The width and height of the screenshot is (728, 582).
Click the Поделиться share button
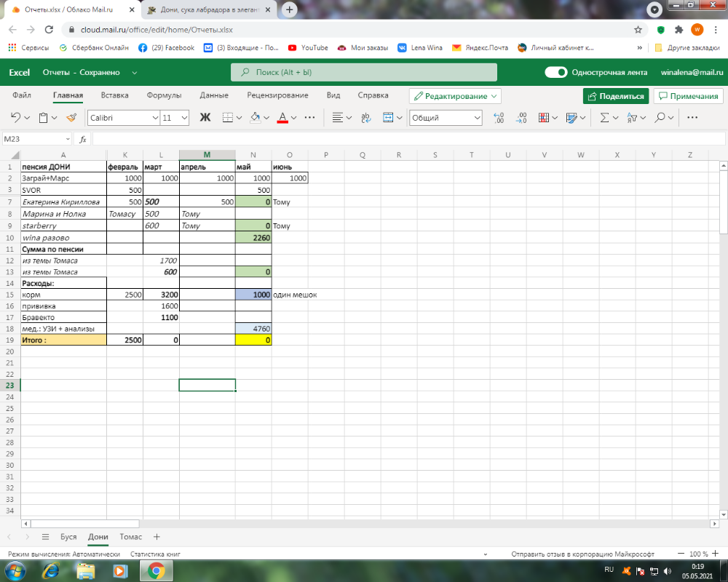click(615, 96)
